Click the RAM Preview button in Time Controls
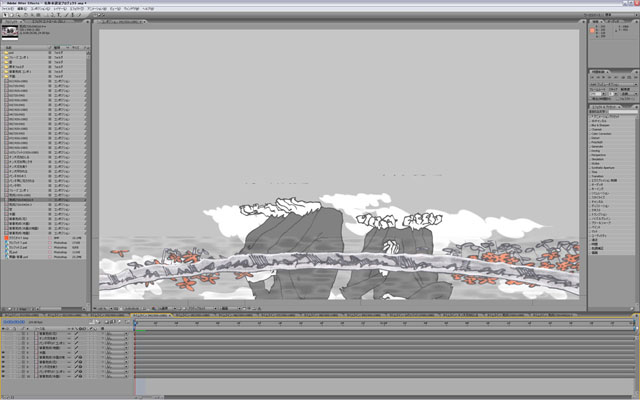The image size is (640, 400). (x=636, y=77)
